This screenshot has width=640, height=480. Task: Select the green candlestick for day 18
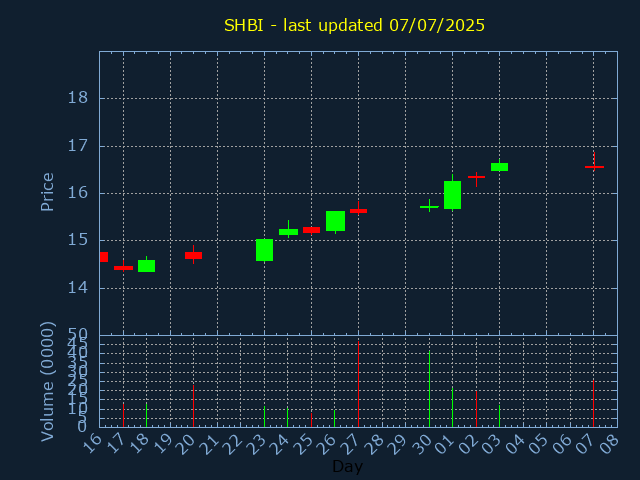pyautogui.click(x=147, y=265)
